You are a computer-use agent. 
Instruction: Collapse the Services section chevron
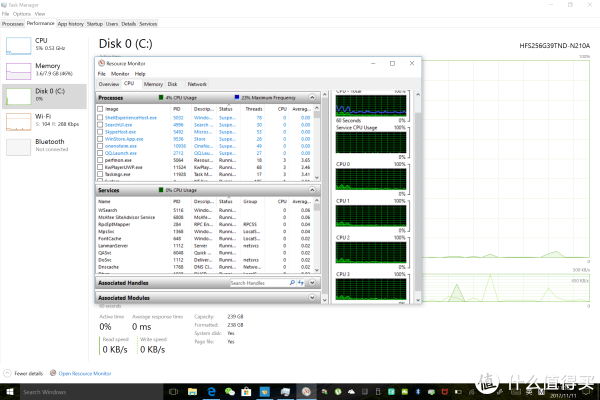coord(312,190)
